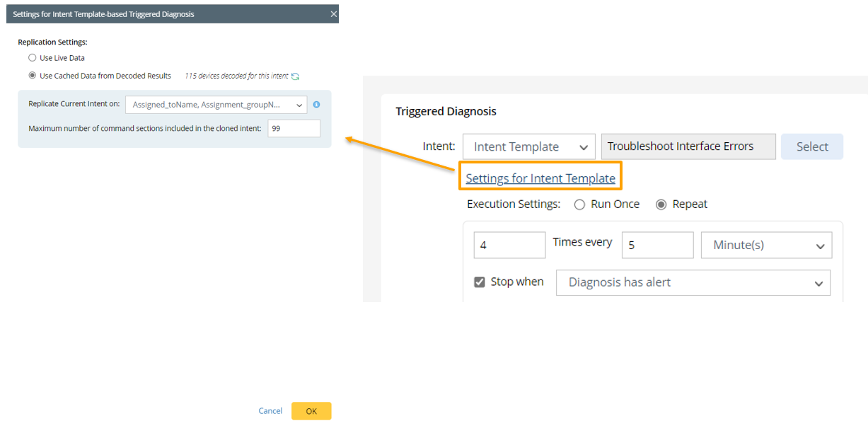This screenshot has height=421, width=868.
Task: Select the Repeat execution option
Action: click(x=661, y=204)
